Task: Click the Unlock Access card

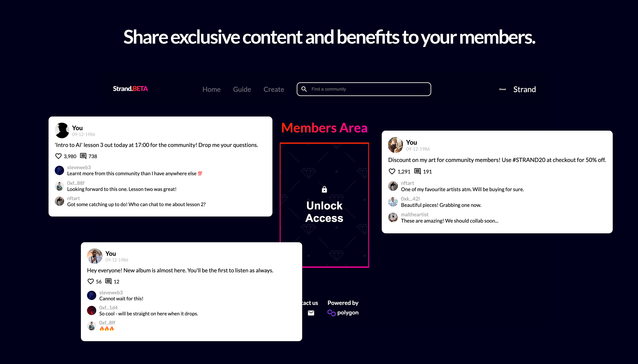Action: pos(324,205)
